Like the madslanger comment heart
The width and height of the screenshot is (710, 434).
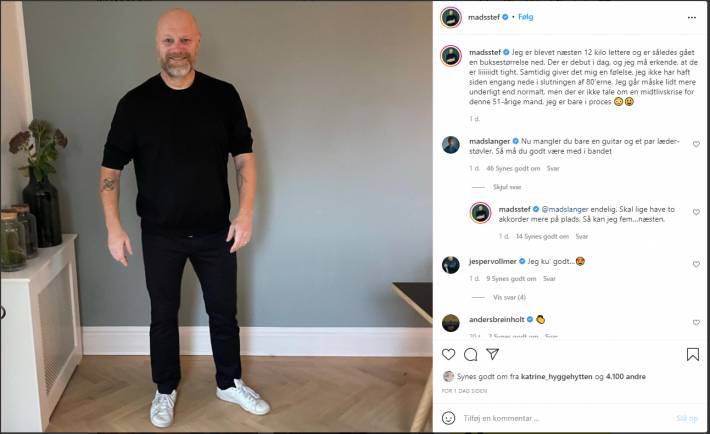tap(696, 144)
